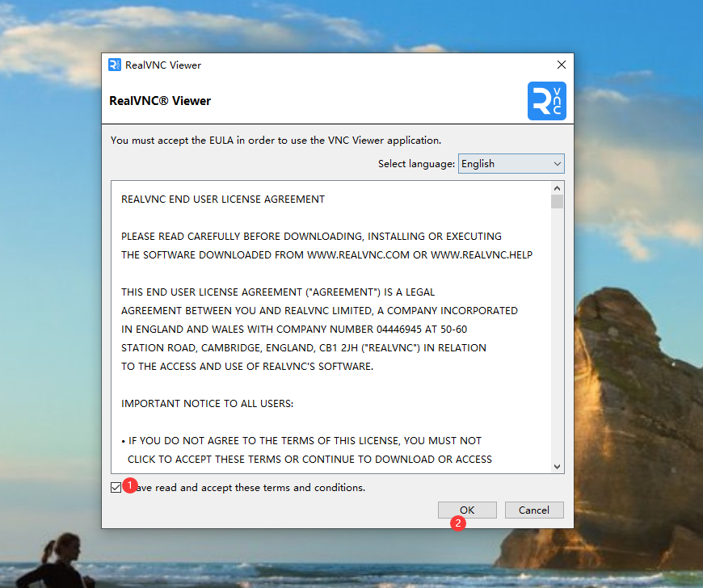Click the EULA scrollbar up arrow
The image size is (703, 588).
[x=557, y=188]
